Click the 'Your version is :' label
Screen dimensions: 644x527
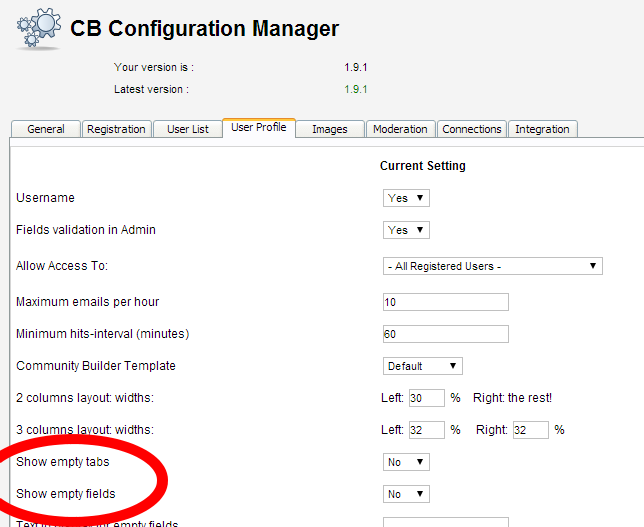pos(154,67)
